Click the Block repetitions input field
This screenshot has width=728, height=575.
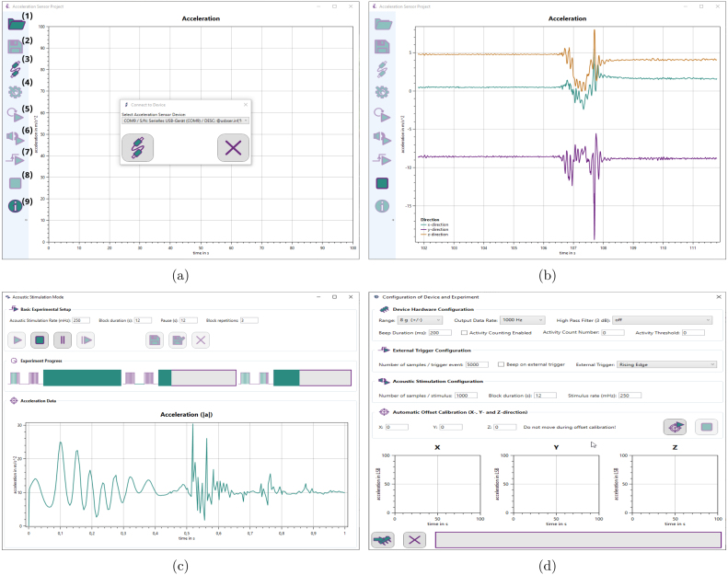click(x=247, y=320)
